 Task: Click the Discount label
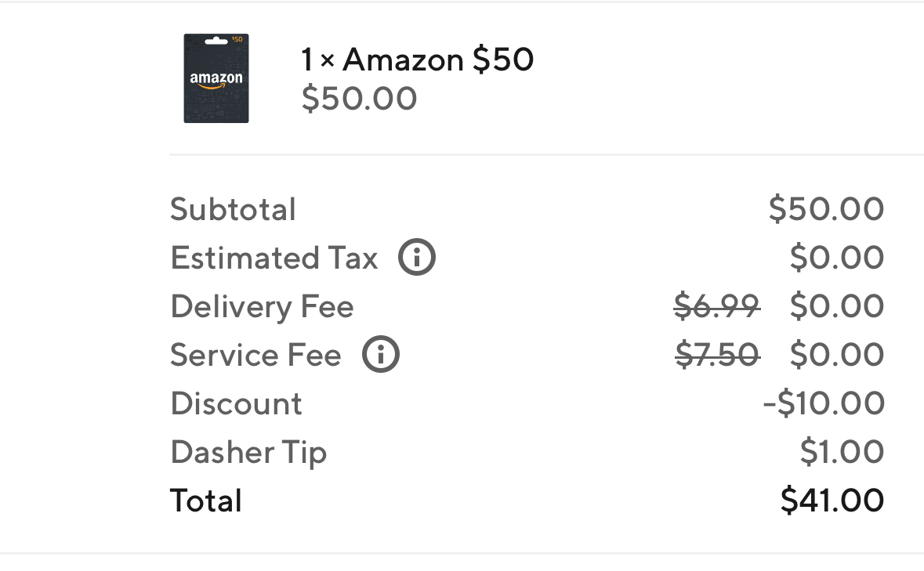click(x=237, y=404)
